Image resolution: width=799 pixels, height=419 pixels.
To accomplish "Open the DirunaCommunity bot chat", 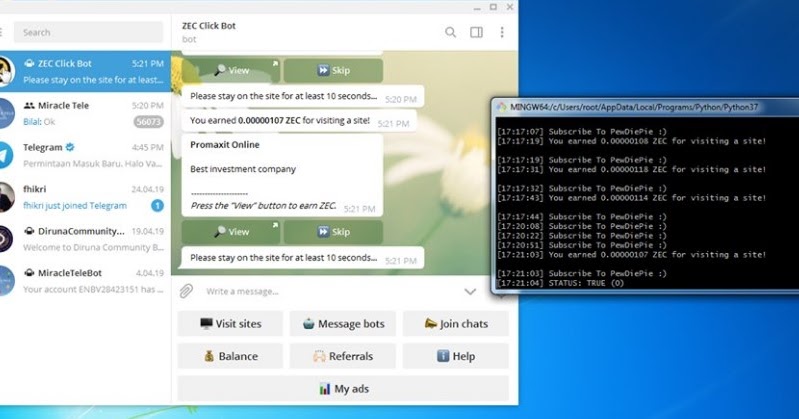I will [85, 239].
